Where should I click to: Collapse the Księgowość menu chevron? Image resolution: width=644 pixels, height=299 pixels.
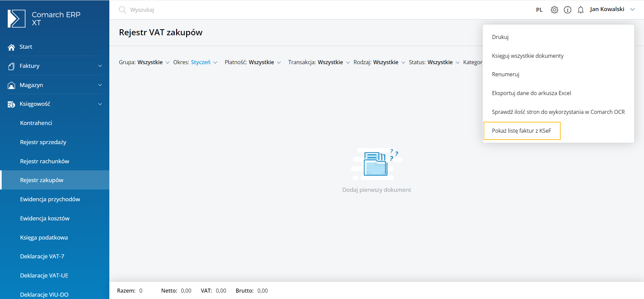coord(100,104)
